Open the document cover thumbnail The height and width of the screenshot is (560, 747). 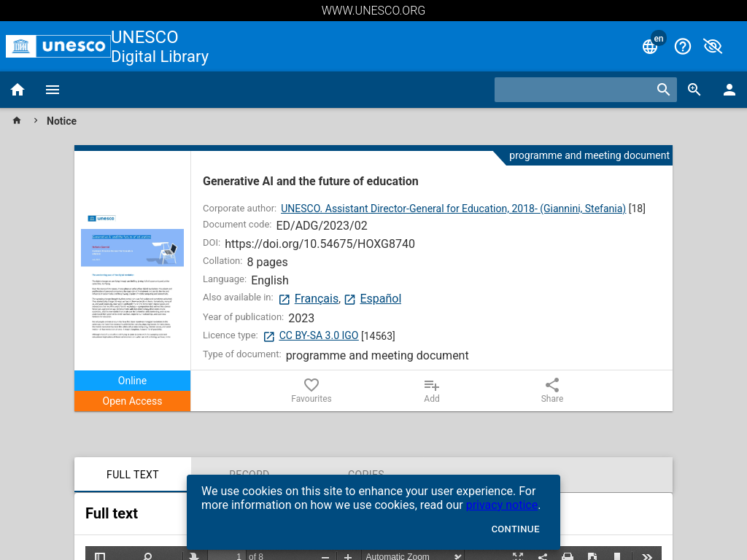pyautogui.click(x=133, y=276)
